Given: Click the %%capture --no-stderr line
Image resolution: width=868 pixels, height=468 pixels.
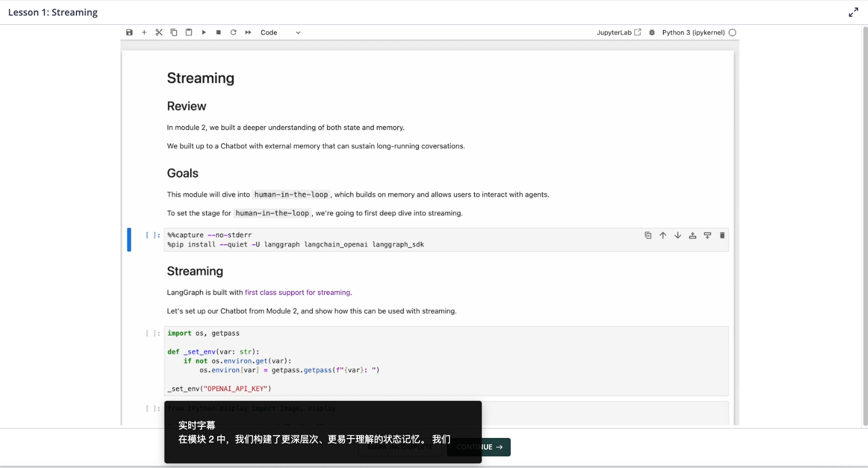Looking at the screenshot, I should pyautogui.click(x=210, y=235).
